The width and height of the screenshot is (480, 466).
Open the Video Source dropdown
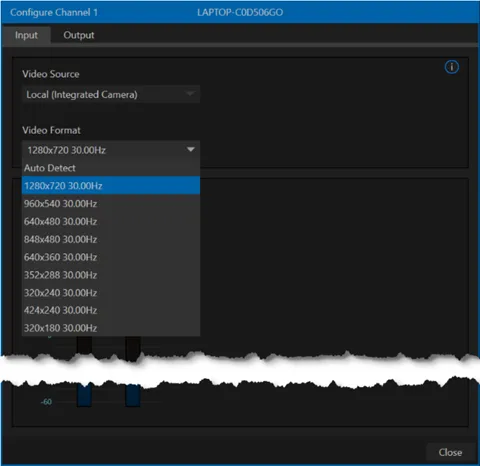(111, 94)
